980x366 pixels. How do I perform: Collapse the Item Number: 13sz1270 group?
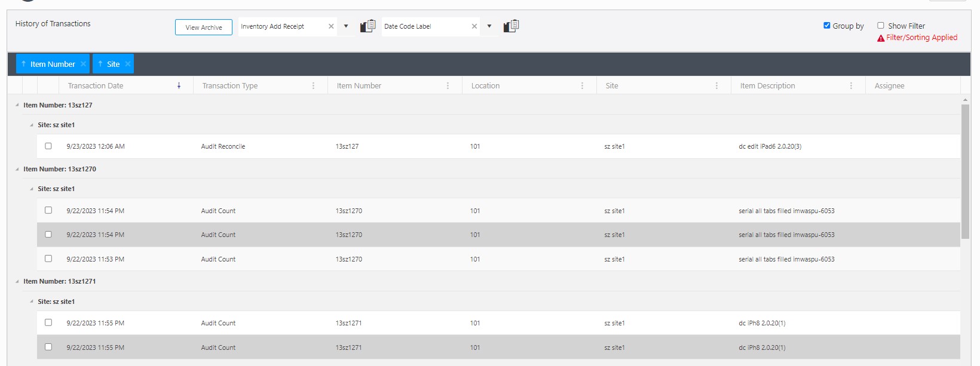[17, 170]
